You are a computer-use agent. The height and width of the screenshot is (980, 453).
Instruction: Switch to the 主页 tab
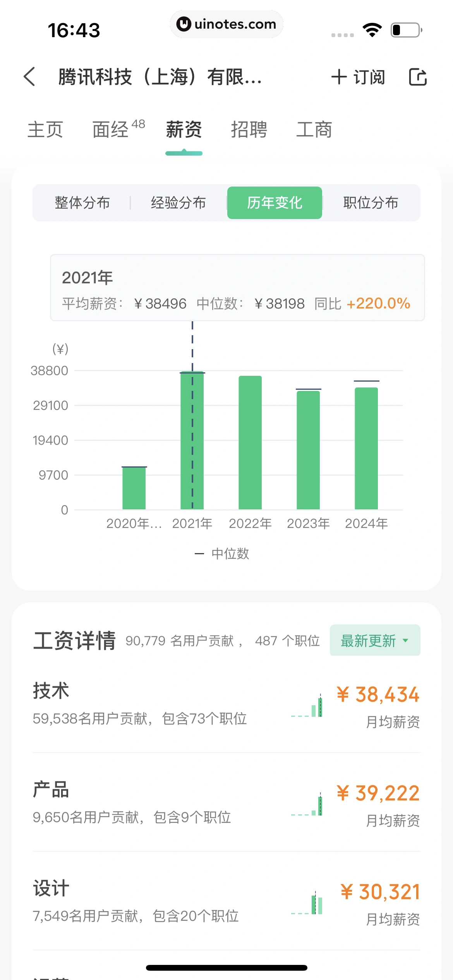click(45, 129)
